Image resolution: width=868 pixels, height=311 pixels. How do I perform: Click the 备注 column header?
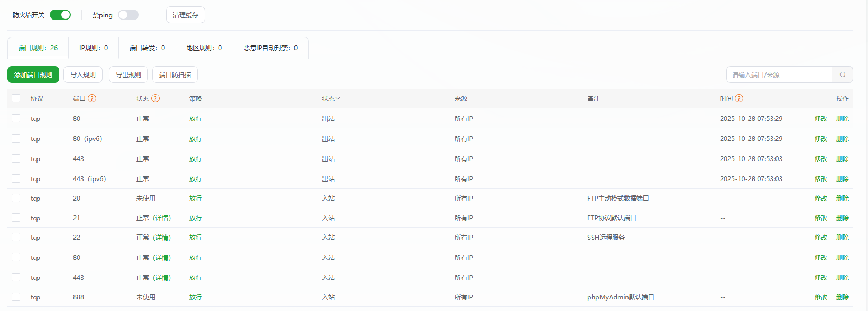(x=594, y=99)
